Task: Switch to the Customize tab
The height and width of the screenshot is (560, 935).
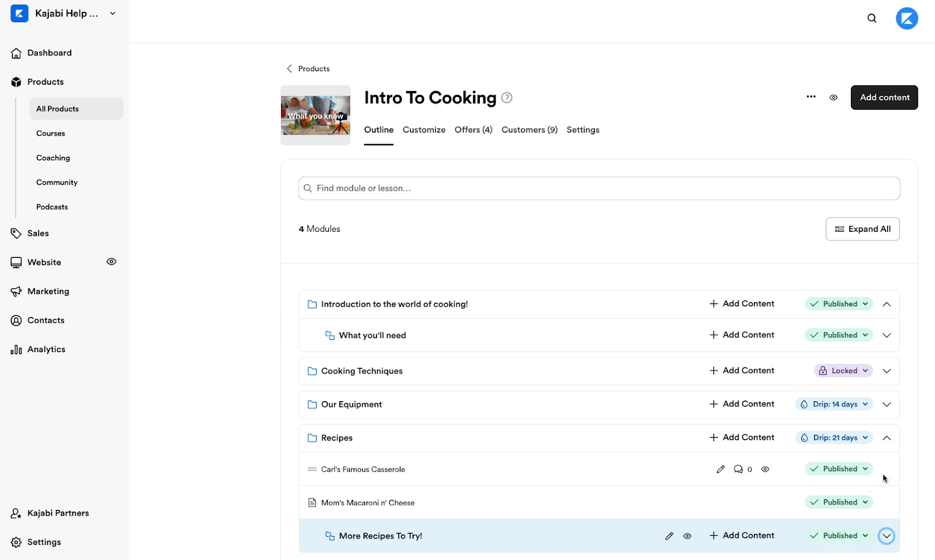Action: [x=424, y=130]
